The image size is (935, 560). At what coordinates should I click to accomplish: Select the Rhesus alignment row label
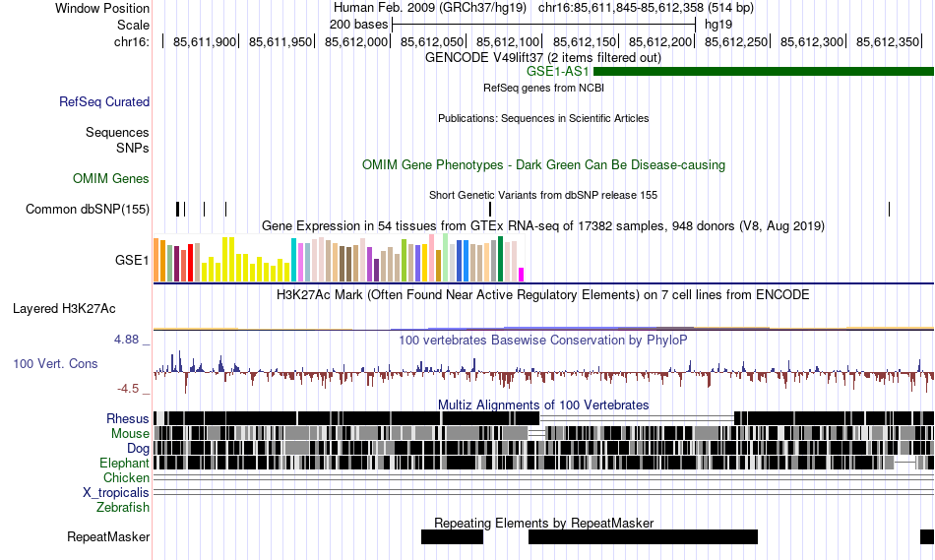pyautogui.click(x=128, y=418)
